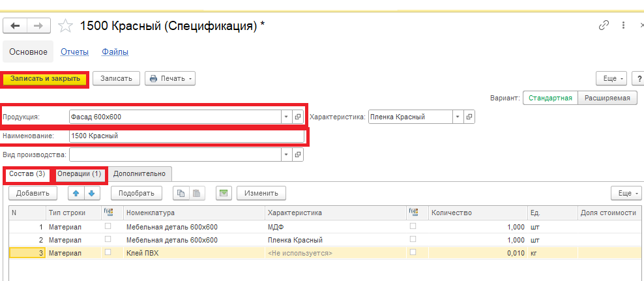Click the Тип строки column header
Screen dimensions: 644x281
pos(73,213)
